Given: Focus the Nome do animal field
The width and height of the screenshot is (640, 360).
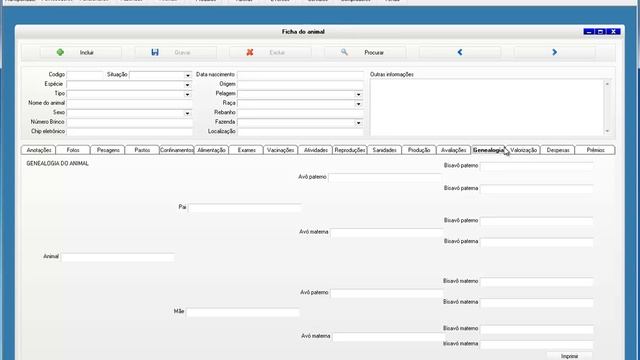Looking at the screenshot, I should coord(129,104).
